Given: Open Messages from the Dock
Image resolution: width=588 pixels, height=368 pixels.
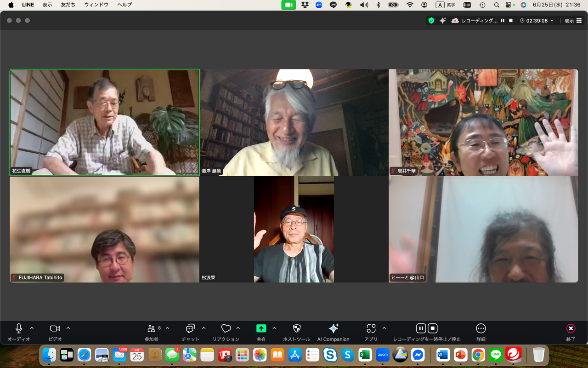Looking at the screenshot, I should click(172, 355).
